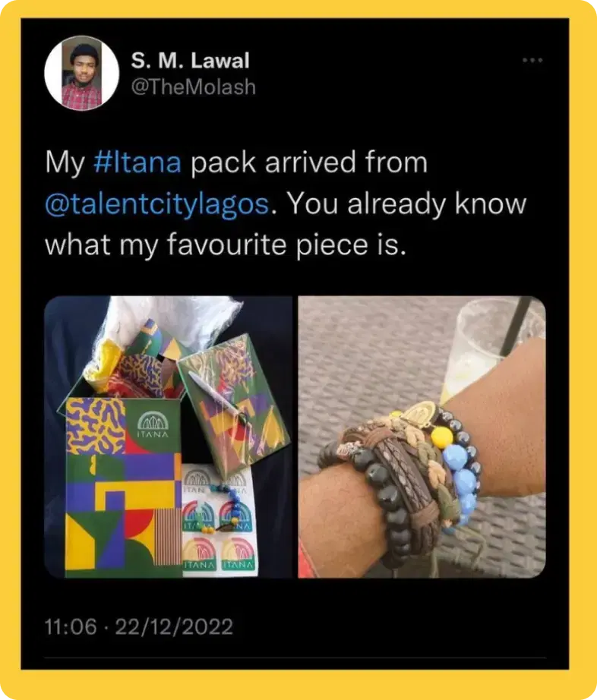Open the three-dot more options menu
597x700 pixels.
[x=532, y=60]
